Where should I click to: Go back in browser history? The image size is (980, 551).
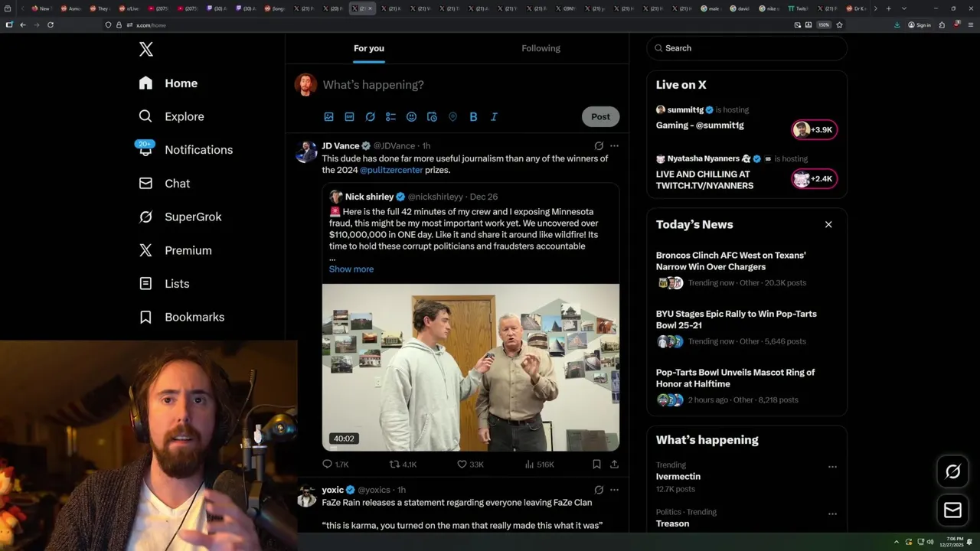point(23,24)
